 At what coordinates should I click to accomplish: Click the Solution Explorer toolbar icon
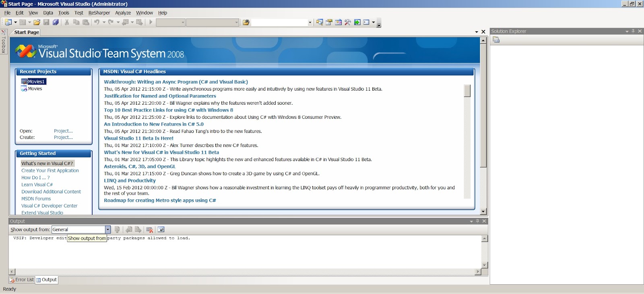[x=320, y=22]
